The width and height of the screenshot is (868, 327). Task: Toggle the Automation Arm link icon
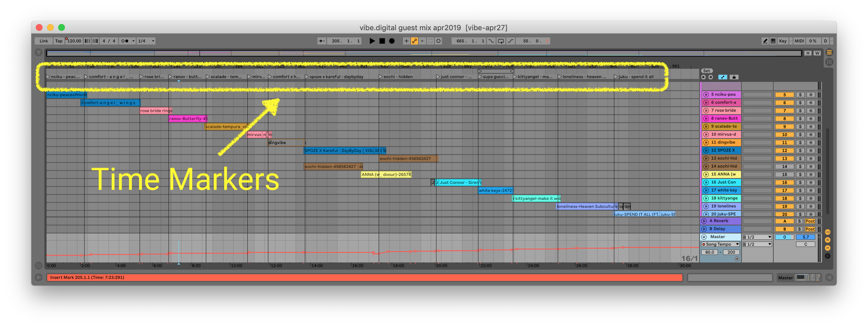[x=414, y=41]
